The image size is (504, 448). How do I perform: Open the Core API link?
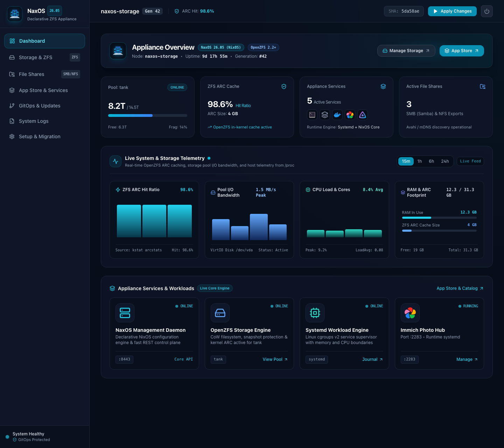pos(184,359)
